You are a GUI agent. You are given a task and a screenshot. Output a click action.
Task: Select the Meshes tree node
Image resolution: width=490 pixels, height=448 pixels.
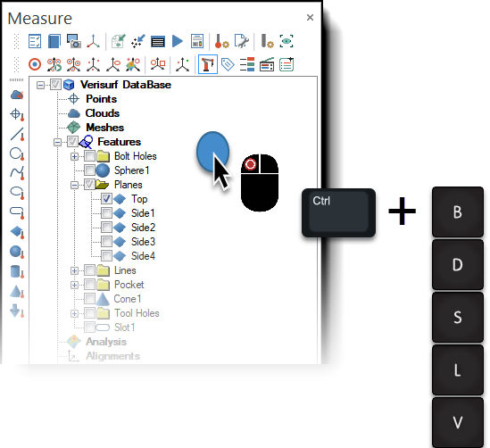point(104,128)
